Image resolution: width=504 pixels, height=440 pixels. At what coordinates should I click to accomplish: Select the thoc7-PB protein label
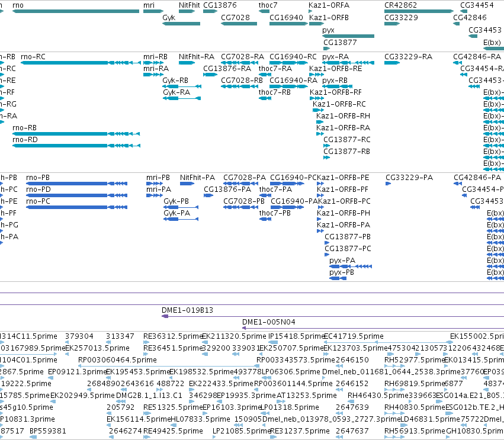275,213
